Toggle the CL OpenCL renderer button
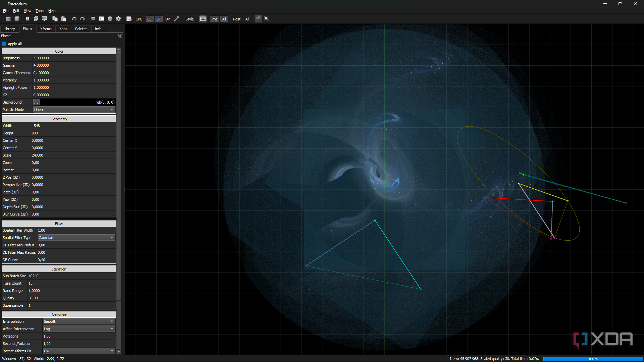Viewport: 644px width, 362px height. (149, 19)
